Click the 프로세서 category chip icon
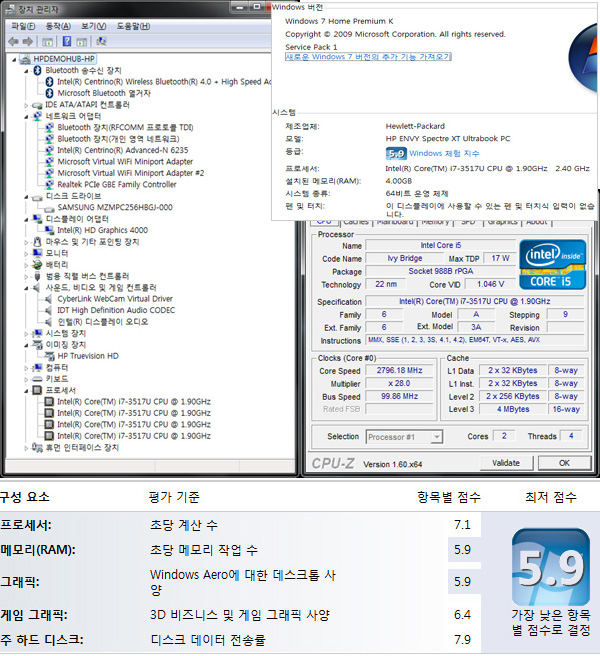The image size is (600, 656). (x=37, y=390)
